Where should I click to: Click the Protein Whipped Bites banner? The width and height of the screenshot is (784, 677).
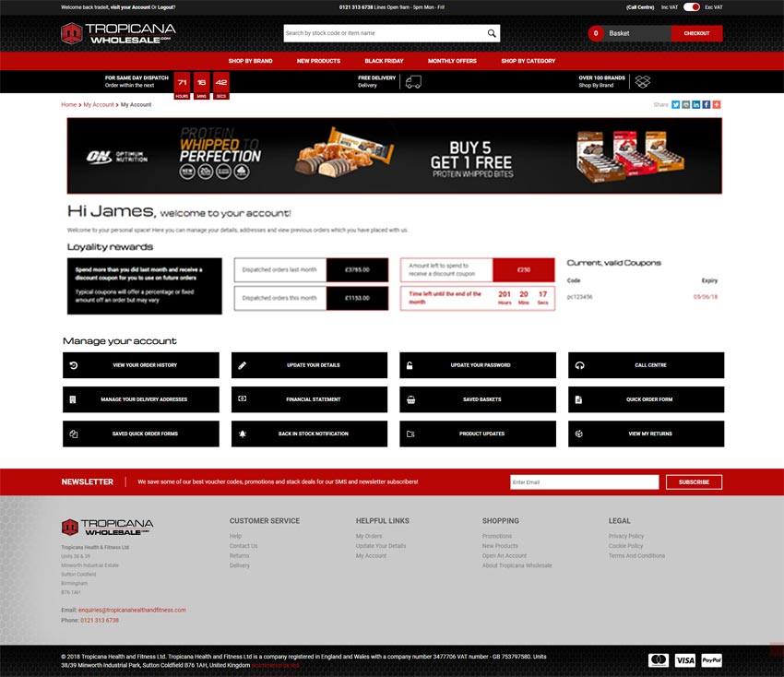pos(395,156)
